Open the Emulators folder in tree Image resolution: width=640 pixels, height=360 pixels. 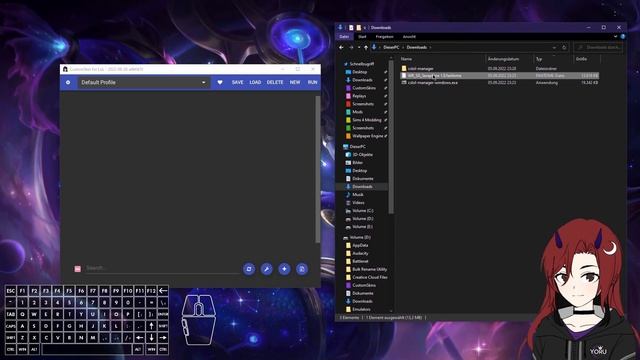tap(361, 309)
